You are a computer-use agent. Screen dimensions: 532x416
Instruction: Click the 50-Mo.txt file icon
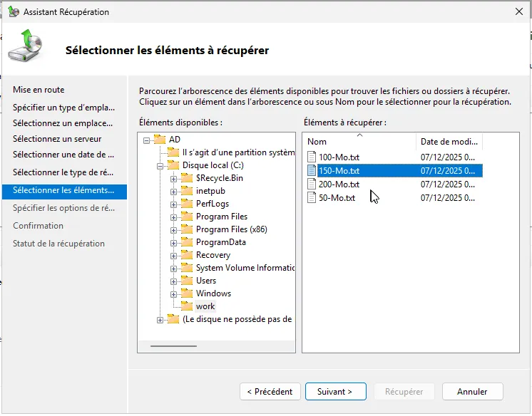click(x=312, y=197)
